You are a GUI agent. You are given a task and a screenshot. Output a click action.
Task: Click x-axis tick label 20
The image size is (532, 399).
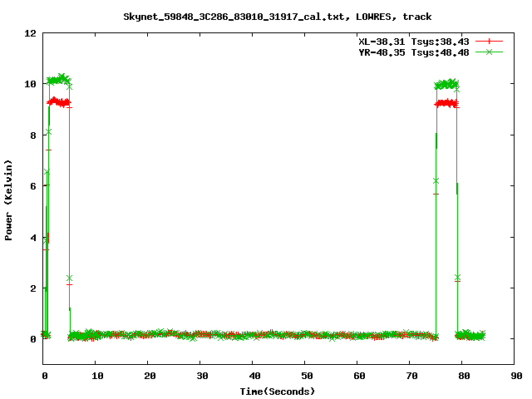pos(150,376)
